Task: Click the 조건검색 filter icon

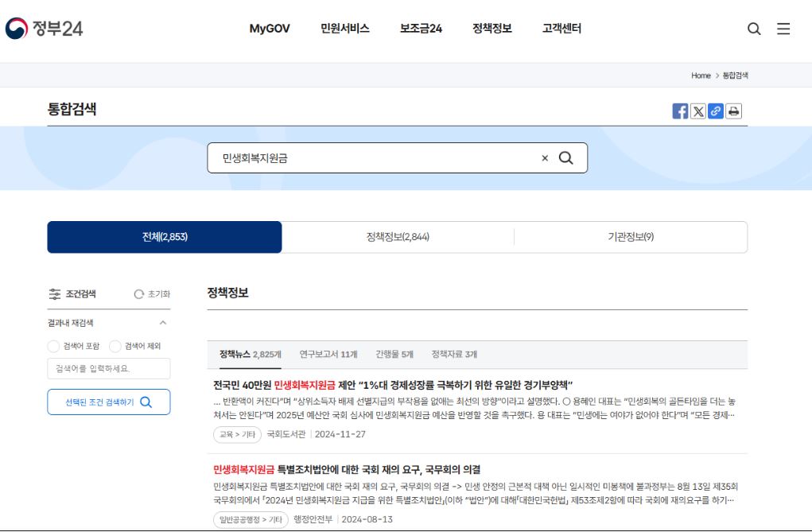Action: click(54, 294)
